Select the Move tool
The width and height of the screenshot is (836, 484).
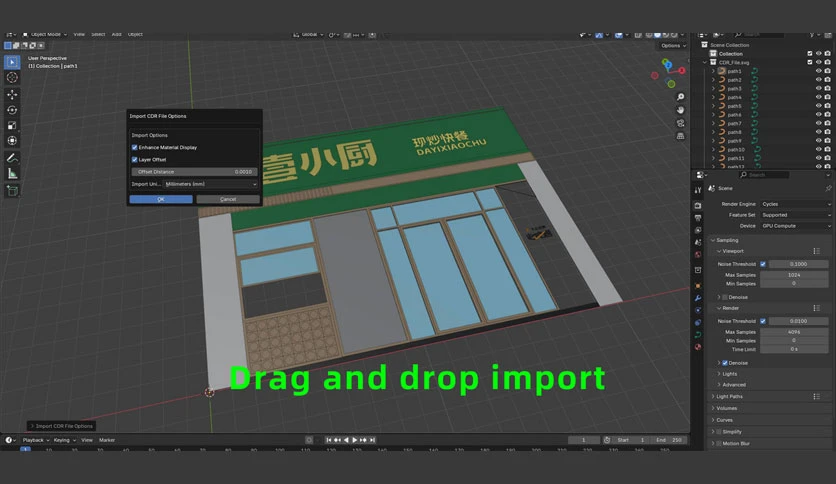pos(12,94)
